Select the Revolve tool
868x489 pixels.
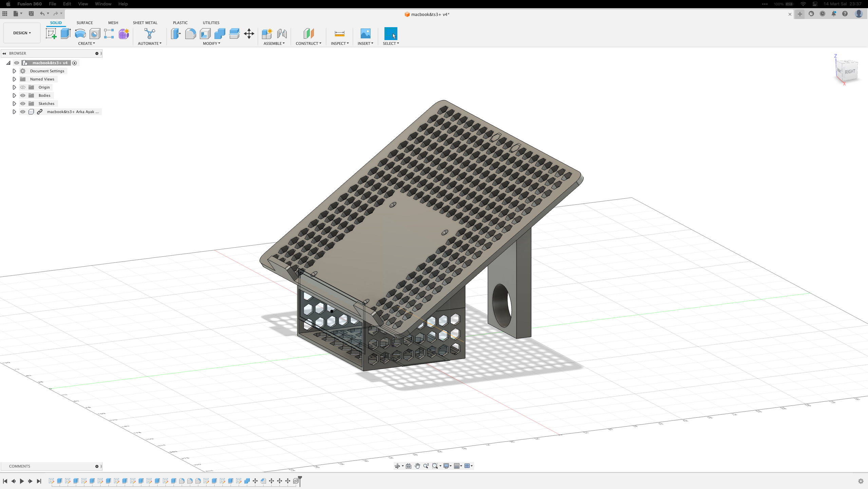point(80,34)
